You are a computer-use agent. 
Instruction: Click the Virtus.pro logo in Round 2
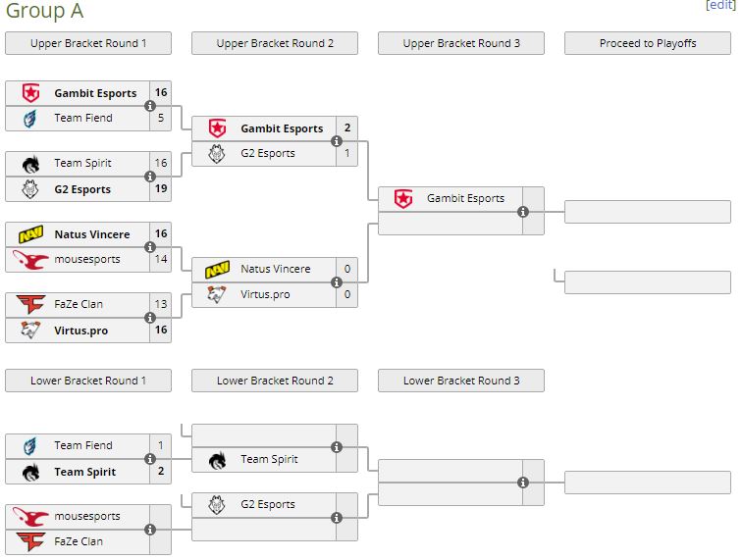[x=217, y=294]
